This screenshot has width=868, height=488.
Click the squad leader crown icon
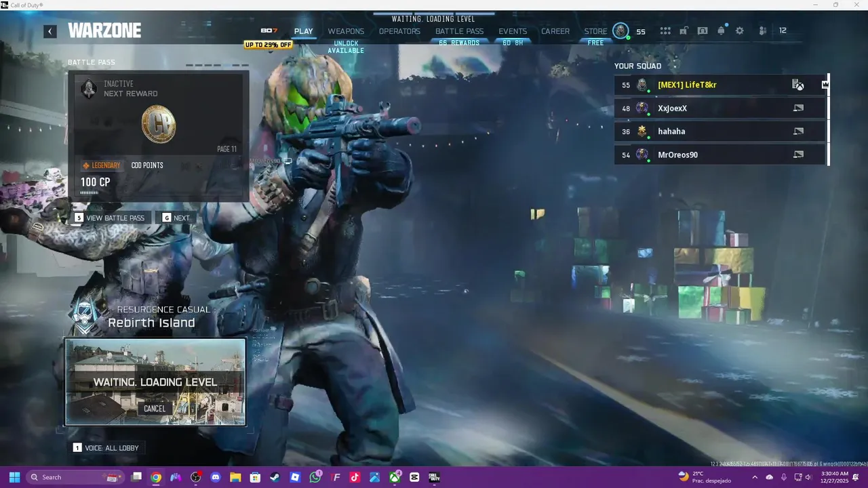pyautogui.click(x=825, y=85)
